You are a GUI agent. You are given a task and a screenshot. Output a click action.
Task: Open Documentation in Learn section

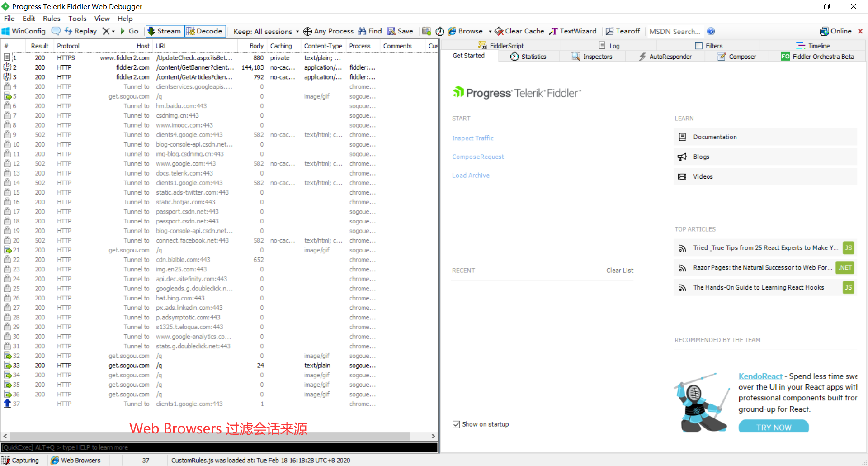pyautogui.click(x=765, y=137)
